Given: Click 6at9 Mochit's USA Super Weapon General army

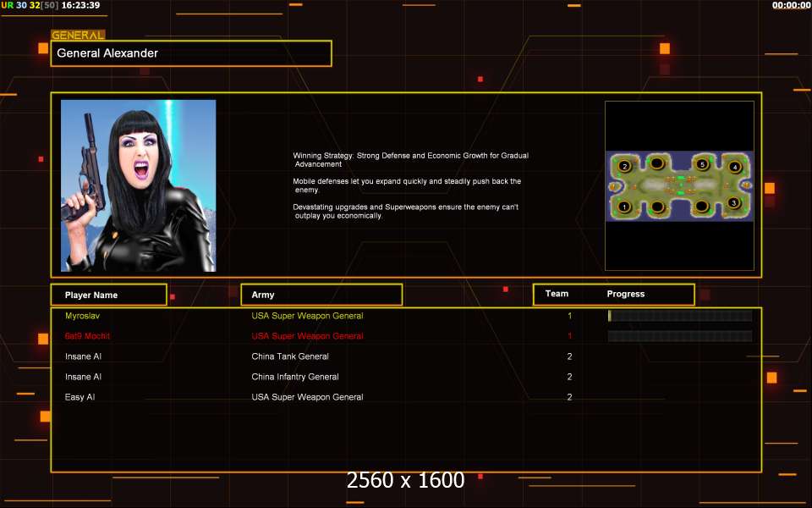Looking at the screenshot, I should [307, 336].
